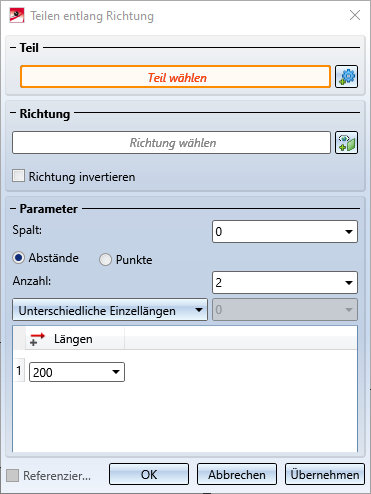Open the Anzahl value dropdown
Image resolution: width=371 pixels, height=494 pixels.
click(x=349, y=283)
